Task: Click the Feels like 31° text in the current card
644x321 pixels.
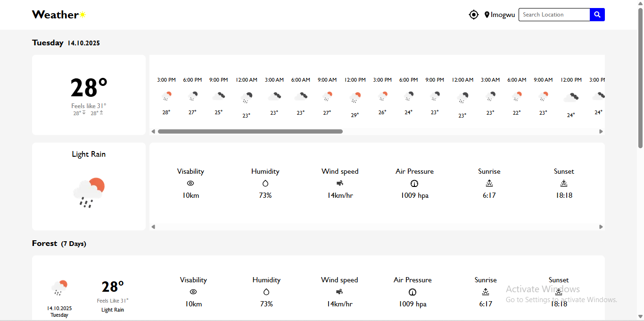Action: pos(89,106)
